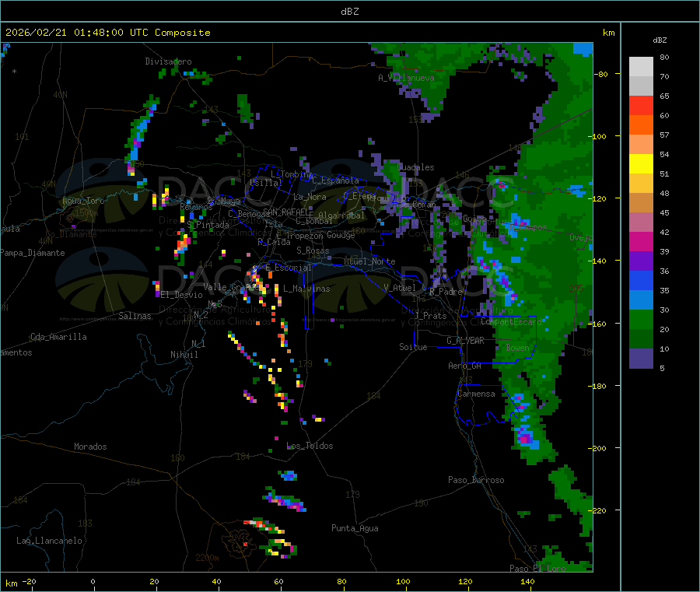Image resolution: width=700 pixels, height=592 pixels.
Task: Click the CompantEscard location label
Action: (x=511, y=321)
